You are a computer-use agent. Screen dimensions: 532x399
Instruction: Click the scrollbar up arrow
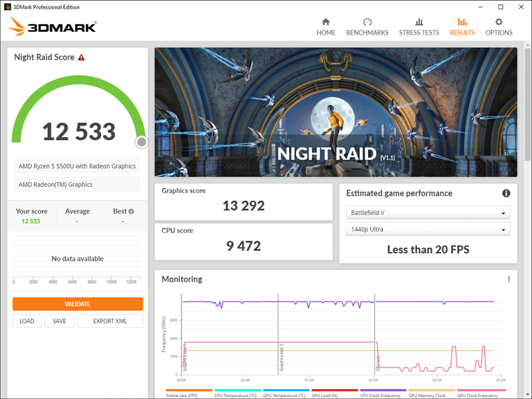pos(527,45)
